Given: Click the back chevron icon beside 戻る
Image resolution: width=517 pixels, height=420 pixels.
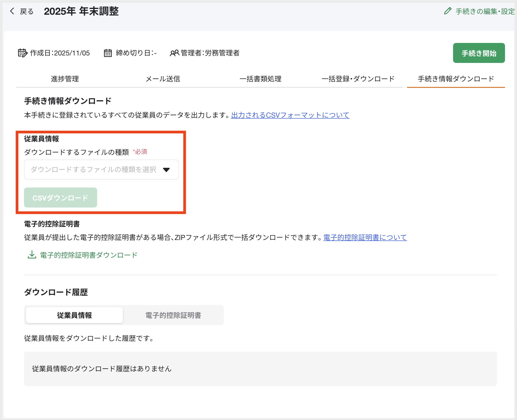Looking at the screenshot, I should point(12,11).
